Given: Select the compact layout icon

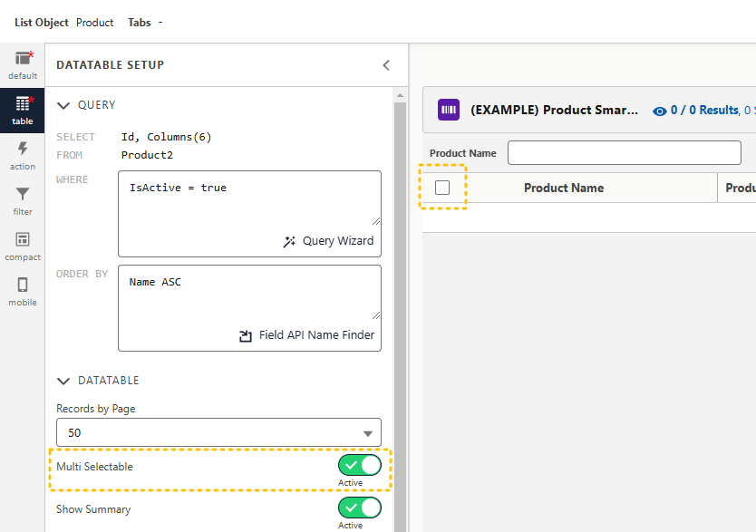Looking at the screenshot, I should 23,247.
